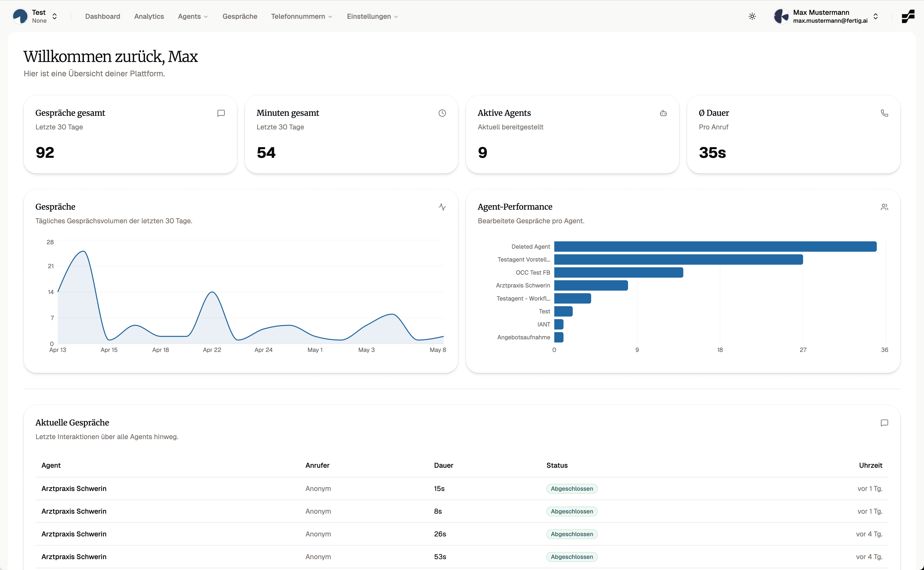Click the May 3 label on the chart axis
The height and width of the screenshot is (570, 924).
[x=366, y=350]
